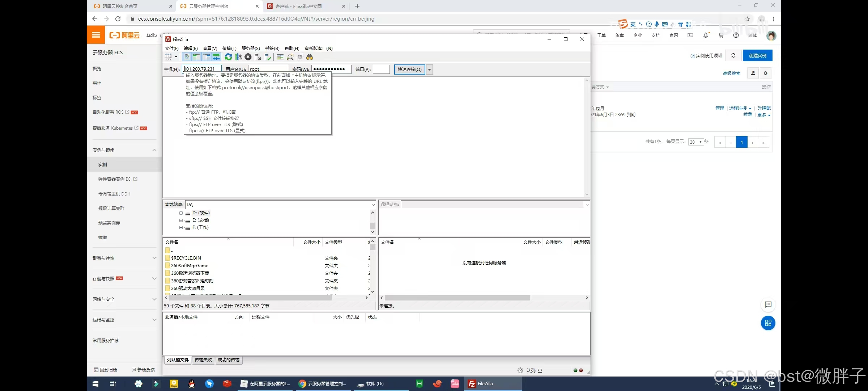Image resolution: width=868 pixels, height=391 pixels.
Task: Expand the D: (软件) drive tree node
Action: (x=181, y=213)
